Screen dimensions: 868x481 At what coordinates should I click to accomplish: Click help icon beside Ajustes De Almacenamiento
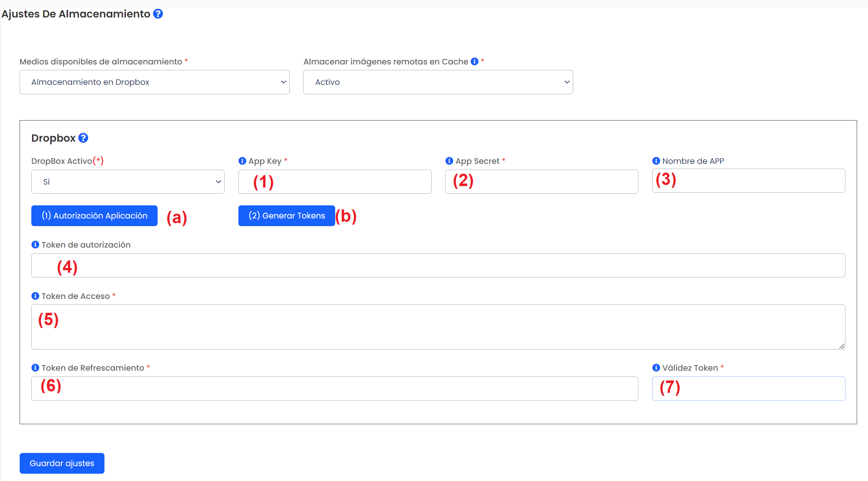(158, 14)
